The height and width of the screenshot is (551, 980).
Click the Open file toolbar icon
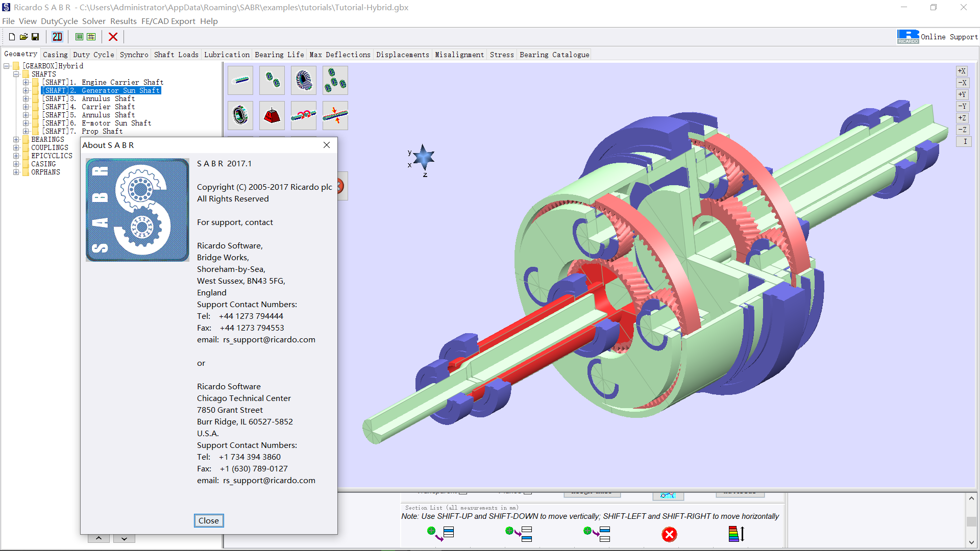point(23,37)
